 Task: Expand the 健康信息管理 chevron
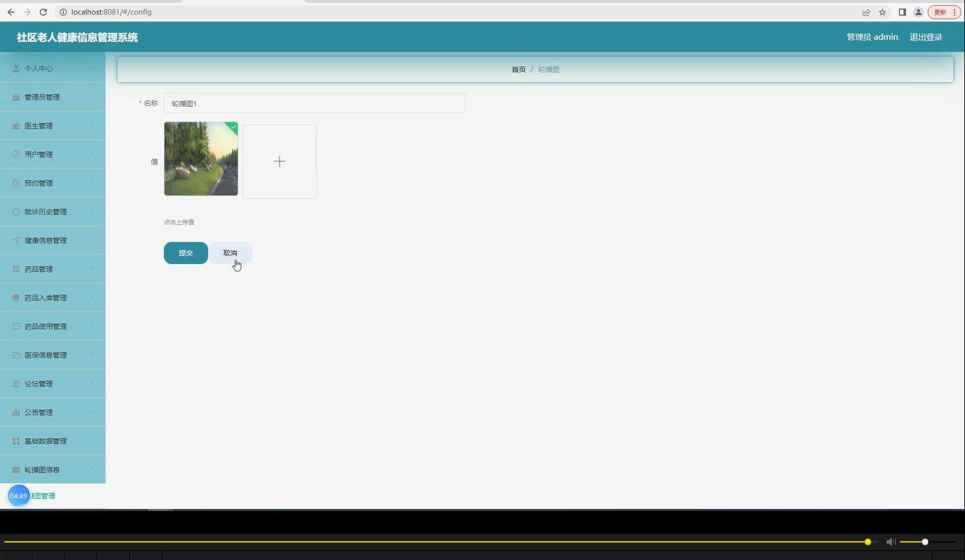(93, 241)
